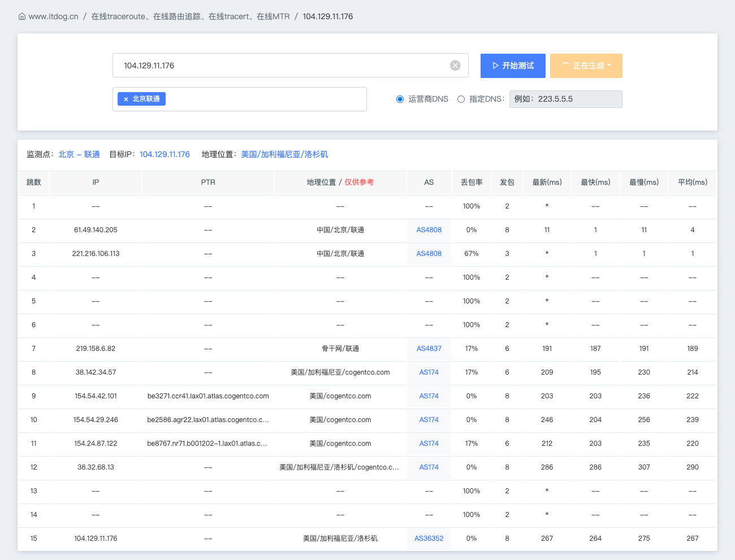Click average 290 in hop 12

pyautogui.click(x=693, y=467)
